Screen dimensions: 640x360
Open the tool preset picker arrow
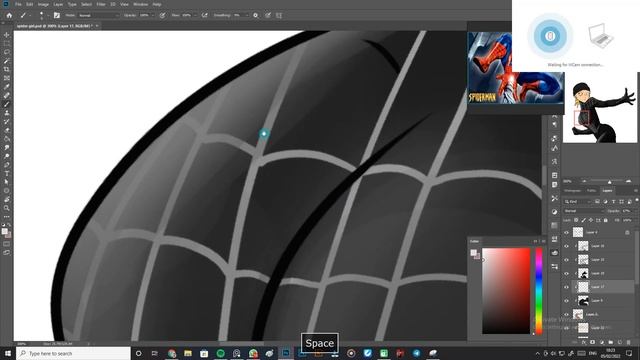click(x=30, y=15)
